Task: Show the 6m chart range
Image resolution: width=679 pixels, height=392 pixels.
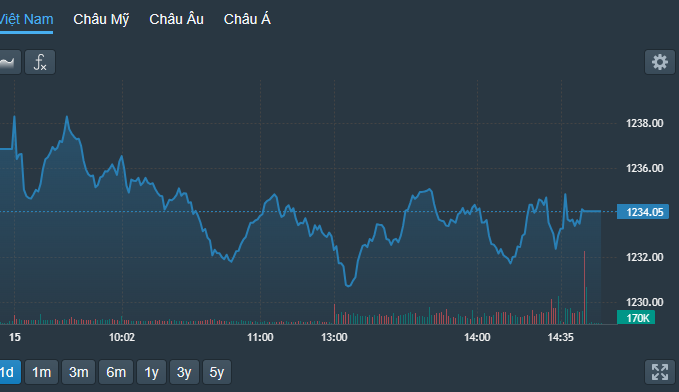Action: pos(116,372)
